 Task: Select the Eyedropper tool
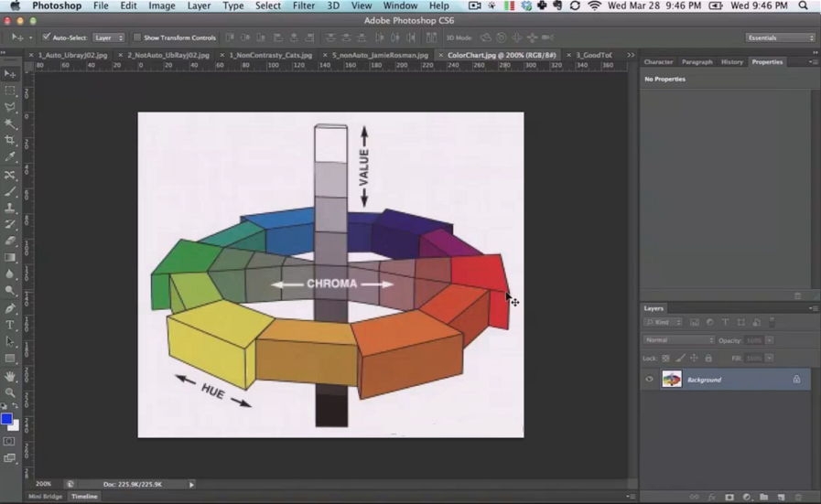tap(10, 156)
